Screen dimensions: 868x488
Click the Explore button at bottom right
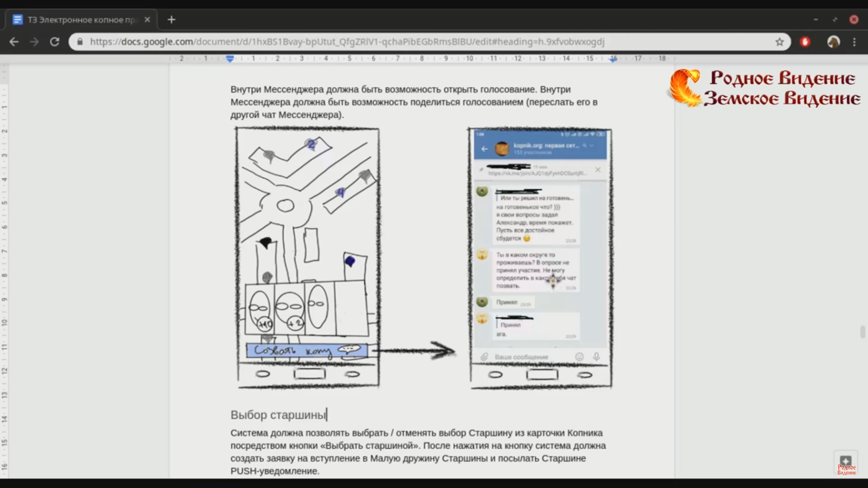pyautogui.click(x=846, y=461)
